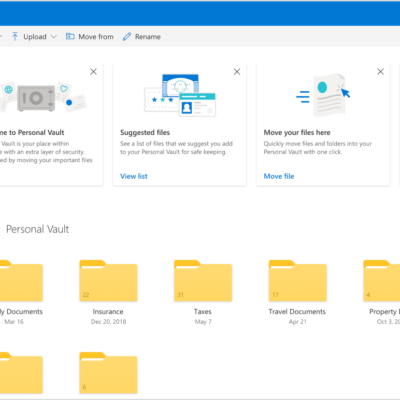The height and width of the screenshot is (400, 400).
Task: Dismiss the Personal Vault welcome card
Action: point(94,72)
